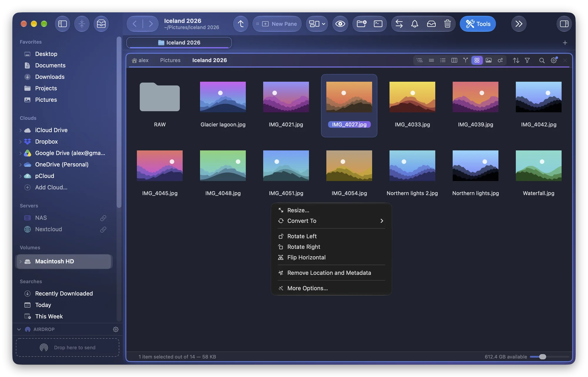This screenshot has width=588, height=377.
Task: Choose Remove Location and Metadata
Action: (331, 273)
